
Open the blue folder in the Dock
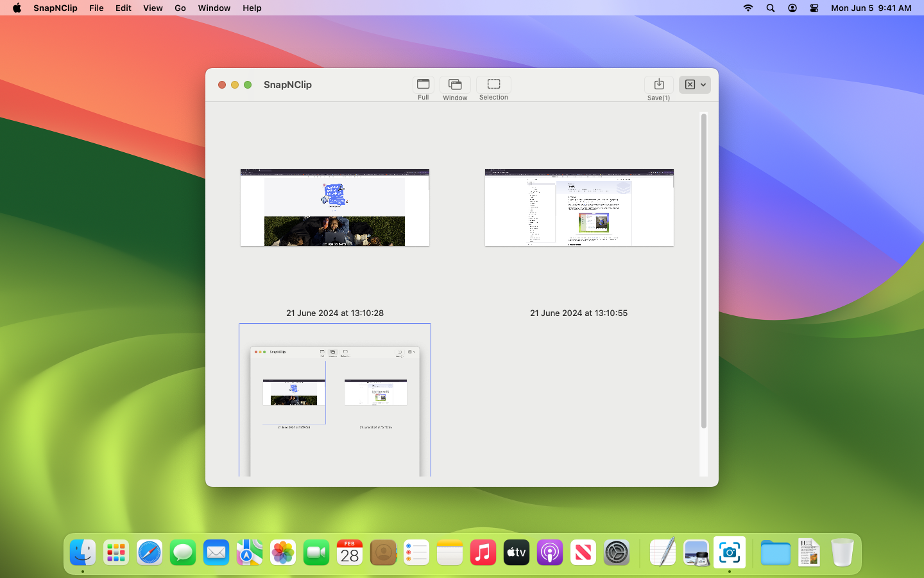(x=776, y=552)
